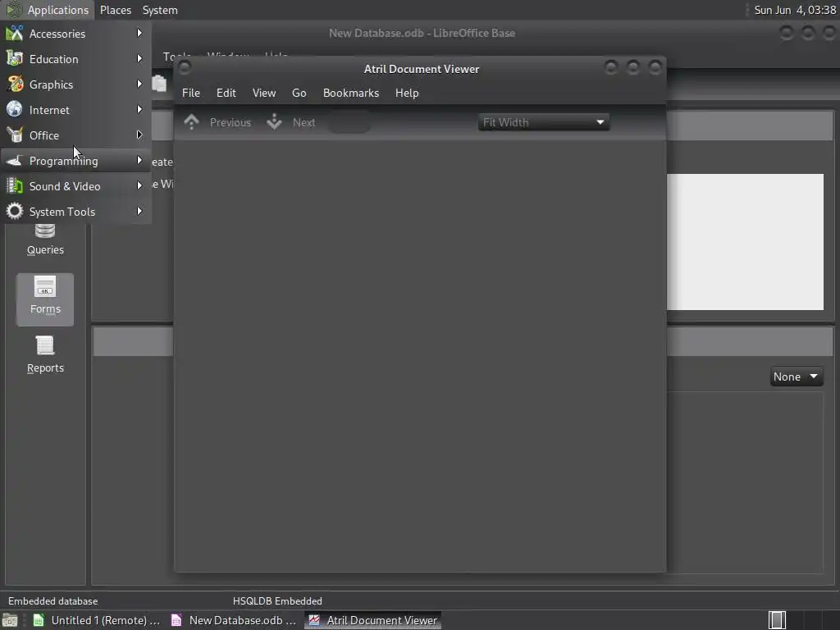
Task: Click the Sound & Video film icon
Action: click(x=15, y=186)
